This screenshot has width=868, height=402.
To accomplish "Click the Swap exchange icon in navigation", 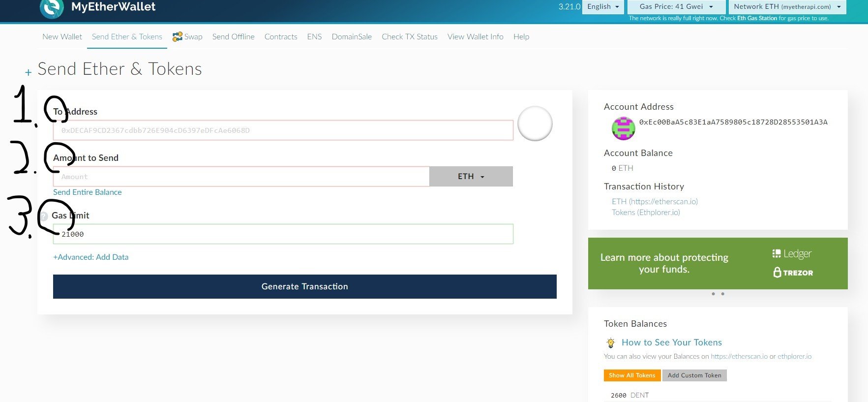I will tap(178, 37).
